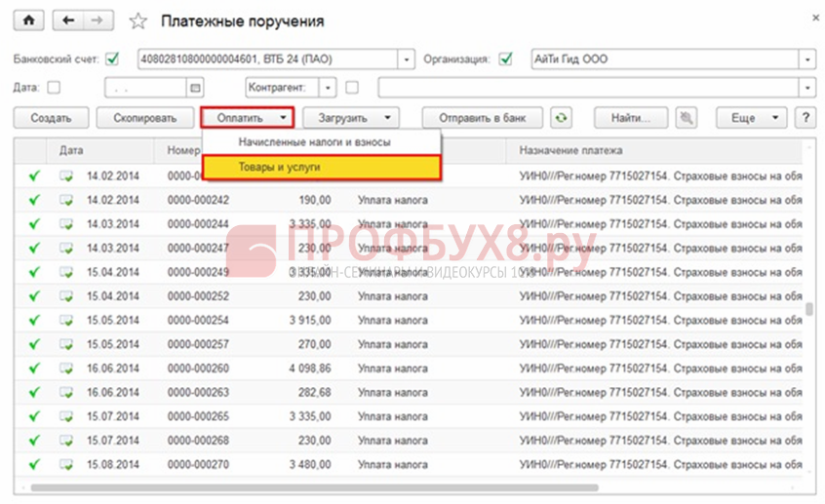The image size is (825, 504).
Task: Choose Начисленные налоги и взносы option
Action: [322, 142]
